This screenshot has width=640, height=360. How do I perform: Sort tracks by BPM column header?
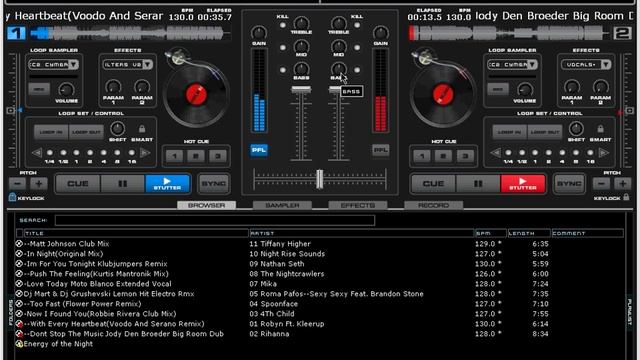(490, 233)
